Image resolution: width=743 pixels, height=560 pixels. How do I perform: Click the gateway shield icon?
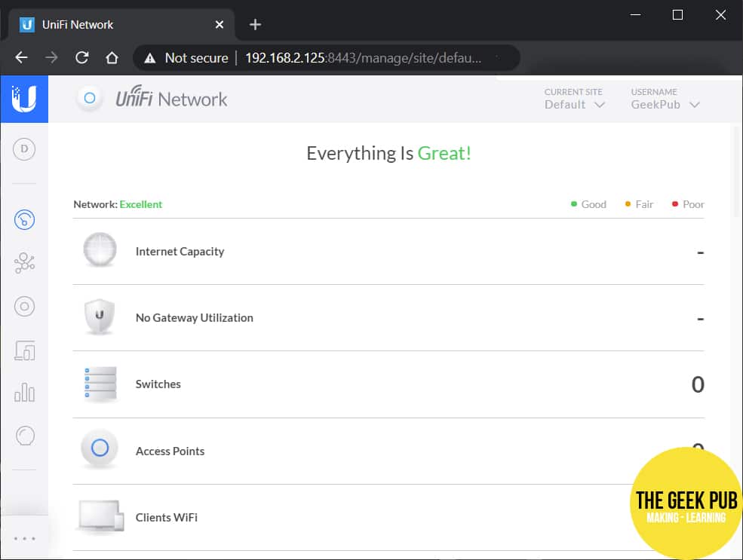100,317
